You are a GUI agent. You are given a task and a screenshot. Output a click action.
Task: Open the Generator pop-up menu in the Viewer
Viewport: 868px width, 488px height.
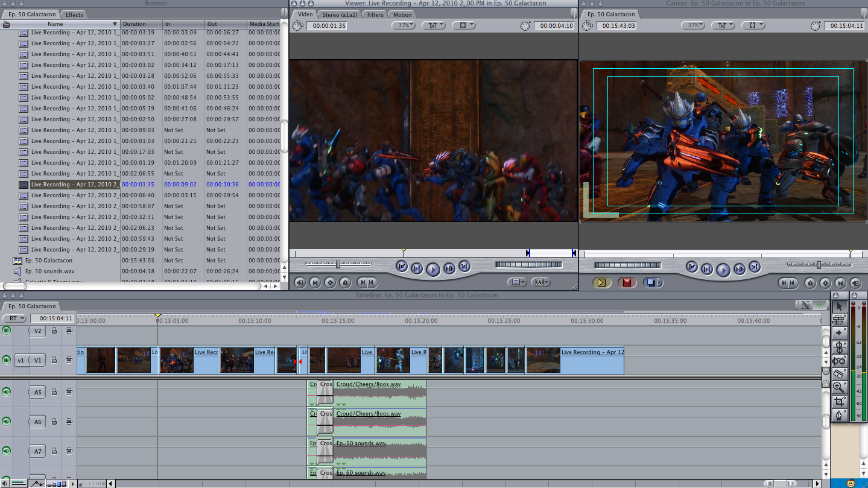[541, 282]
